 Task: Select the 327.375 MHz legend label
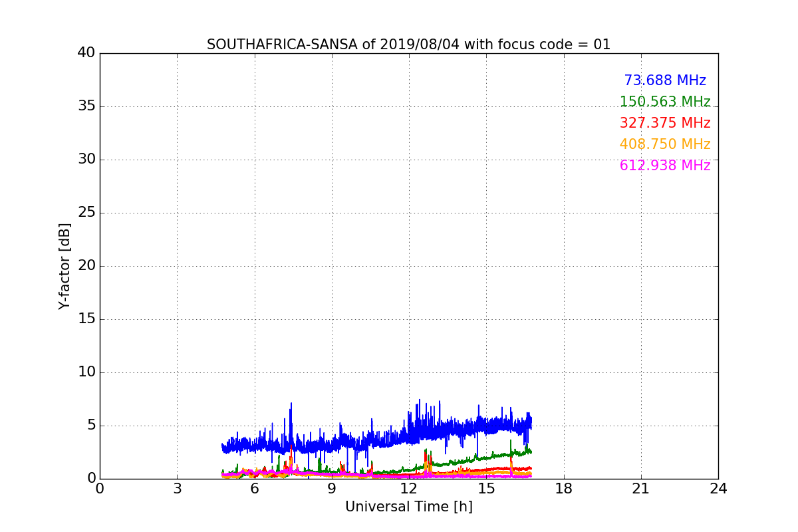(x=665, y=123)
